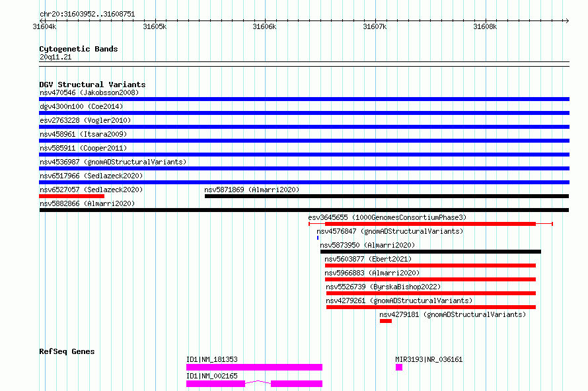Viewport: 588px width, 391px height.
Task: Select the red bar under nsv4279261
Action: pos(431,307)
